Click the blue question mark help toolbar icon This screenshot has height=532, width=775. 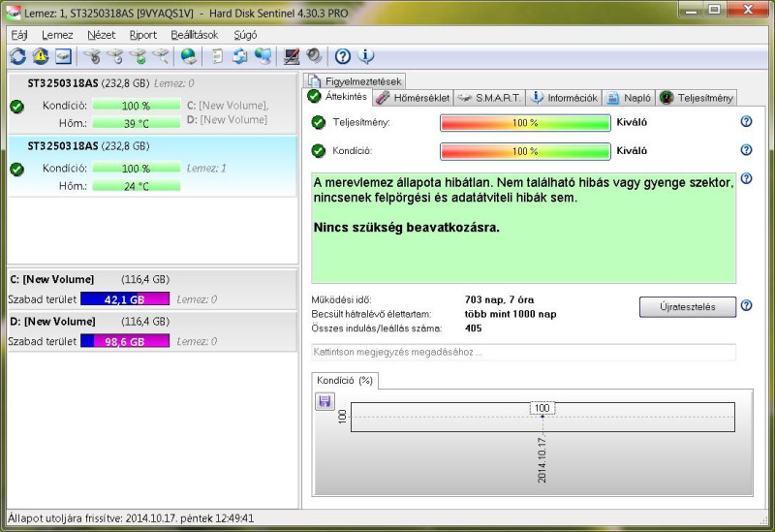343,56
